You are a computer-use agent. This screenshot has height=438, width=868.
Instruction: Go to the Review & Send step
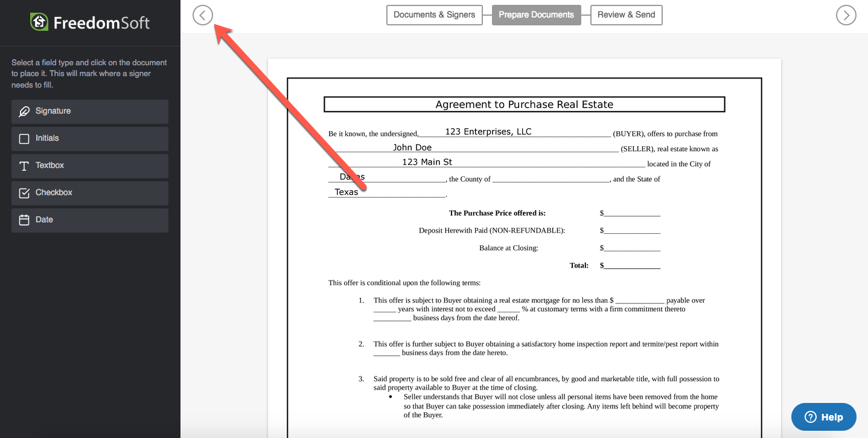click(x=627, y=15)
